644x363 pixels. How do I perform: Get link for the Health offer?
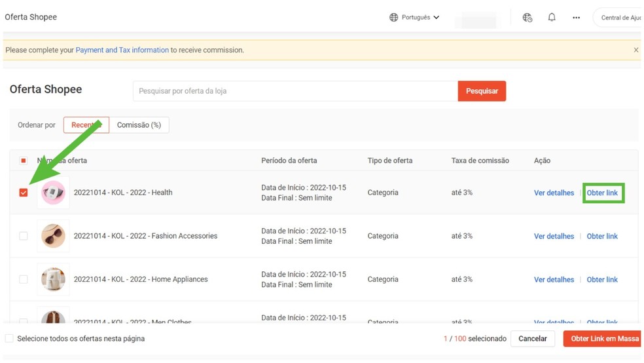click(602, 193)
